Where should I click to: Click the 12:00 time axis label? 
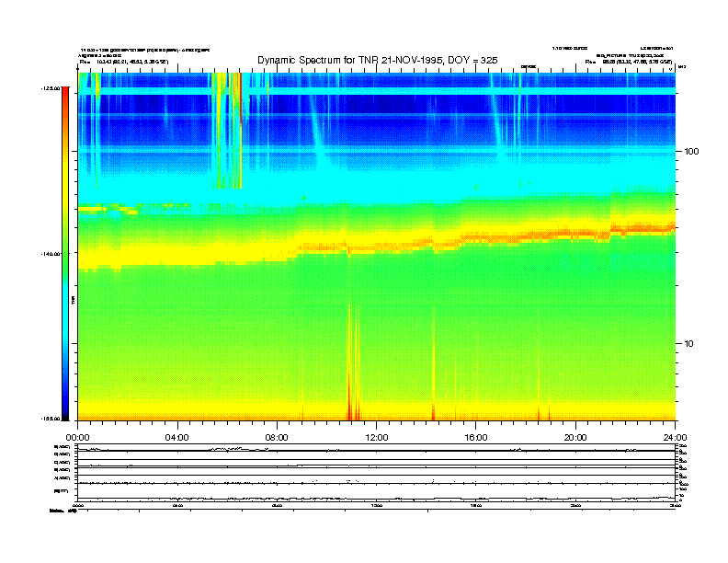point(377,438)
